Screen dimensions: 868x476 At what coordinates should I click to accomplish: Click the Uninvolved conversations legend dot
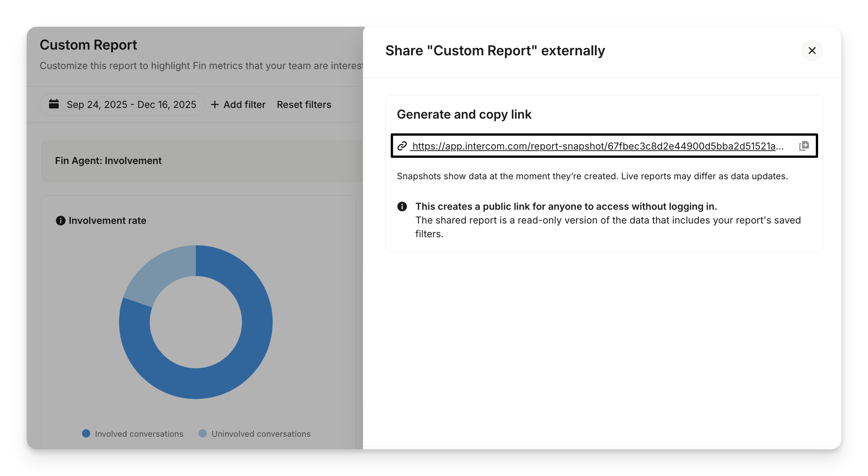point(203,433)
